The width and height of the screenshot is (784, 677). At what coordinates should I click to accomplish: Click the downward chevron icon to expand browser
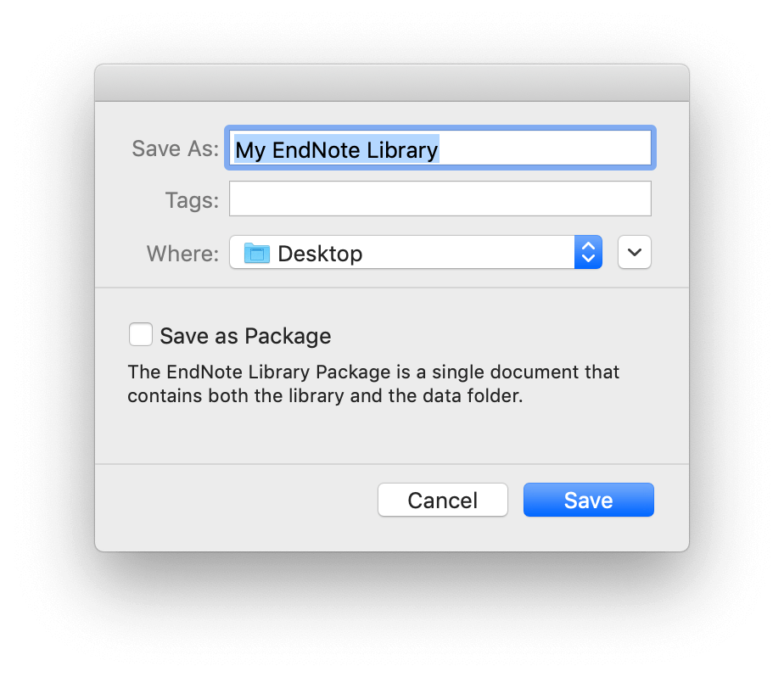coord(635,252)
